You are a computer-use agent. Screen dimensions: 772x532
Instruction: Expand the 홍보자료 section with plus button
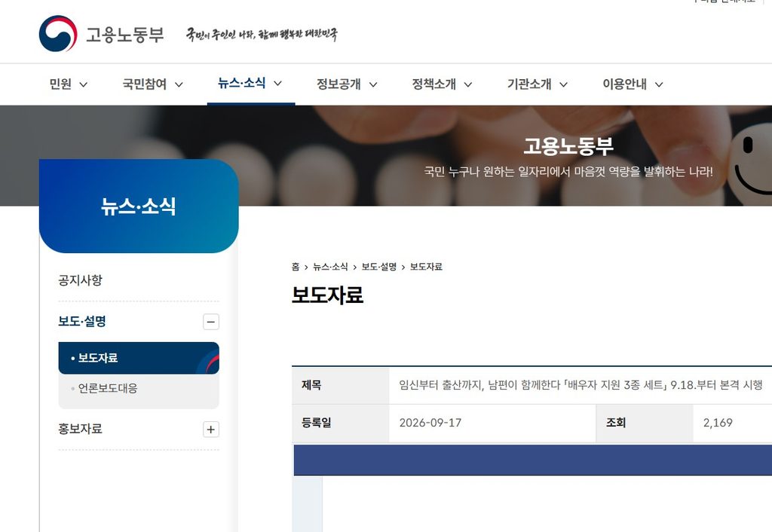click(211, 430)
